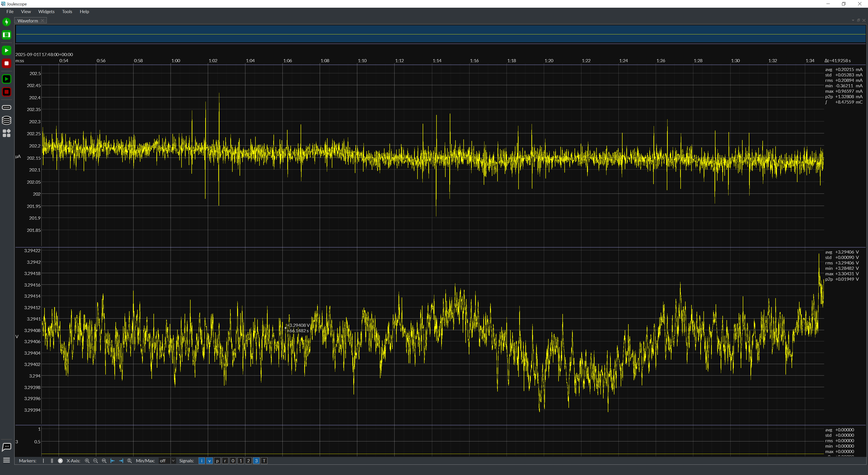868x475 pixels.
Task: Click the green play button in sidebar
Action: 6,50
